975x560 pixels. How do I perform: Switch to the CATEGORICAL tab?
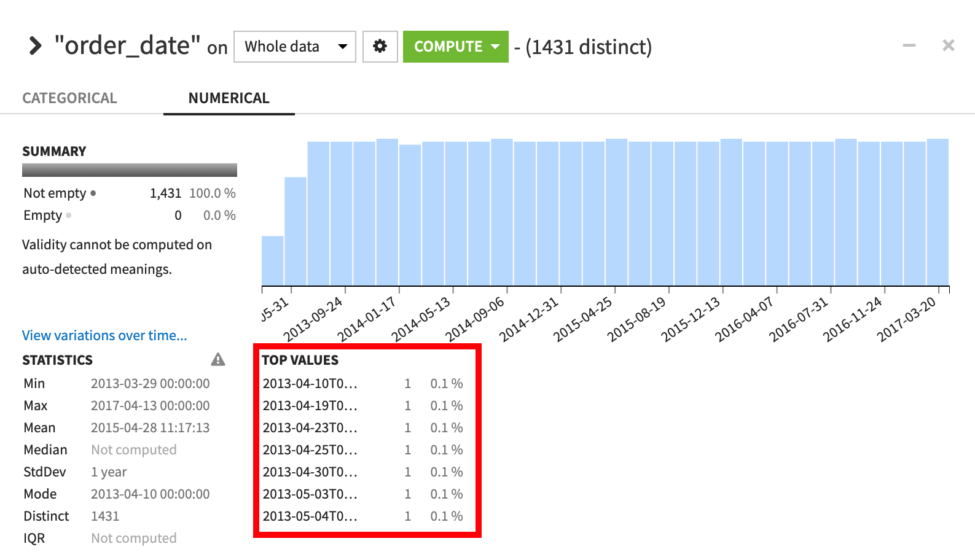coord(69,98)
